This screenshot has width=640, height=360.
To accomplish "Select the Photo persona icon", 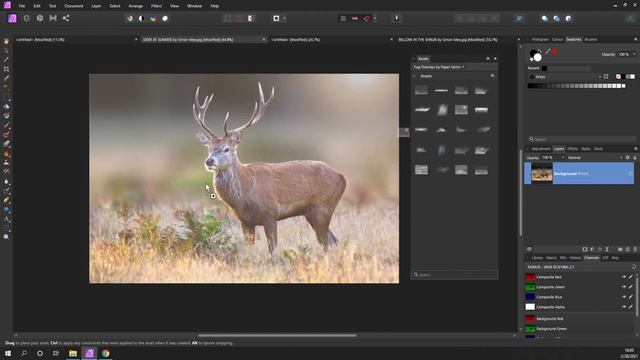I will coord(12,18).
